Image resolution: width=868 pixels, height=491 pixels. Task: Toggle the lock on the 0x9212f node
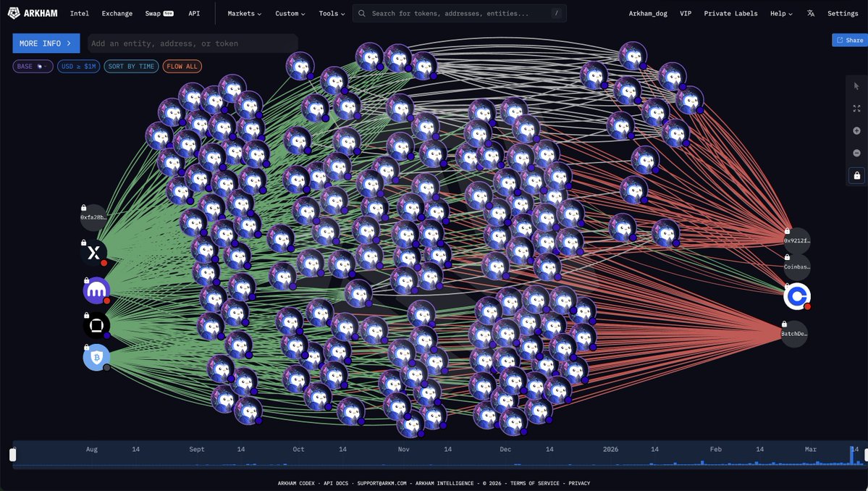coord(787,231)
